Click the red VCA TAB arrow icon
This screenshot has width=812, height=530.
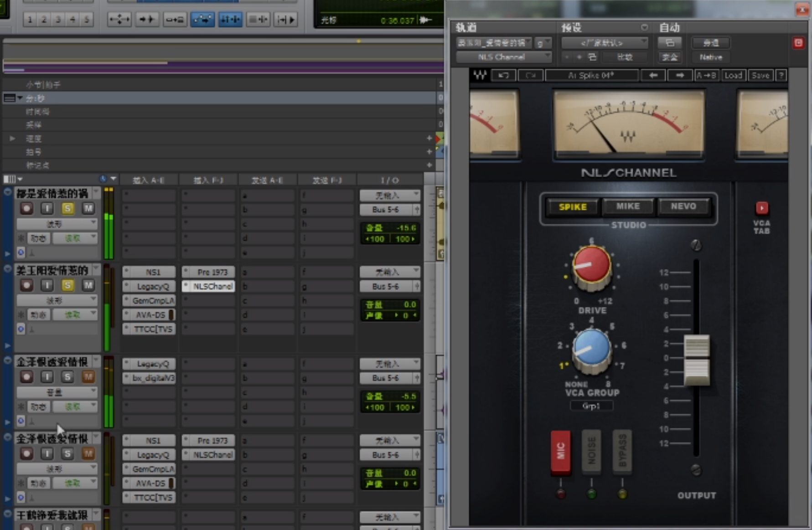pyautogui.click(x=761, y=208)
